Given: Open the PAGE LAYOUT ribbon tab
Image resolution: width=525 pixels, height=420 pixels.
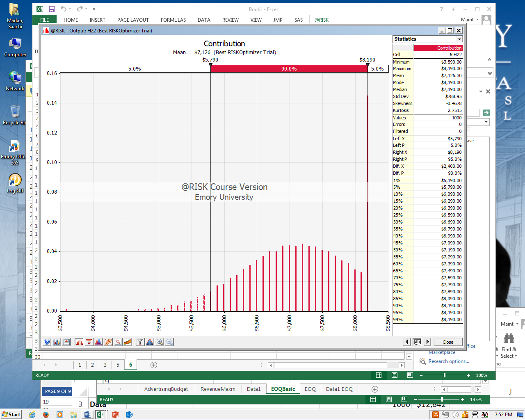Looking at the screenshot, I should [x=133, y=20].
